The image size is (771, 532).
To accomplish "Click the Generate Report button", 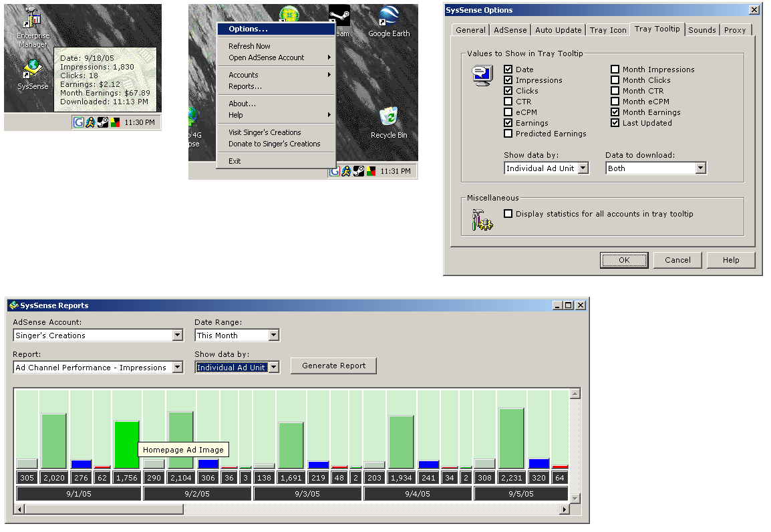I will click(333, 366).
